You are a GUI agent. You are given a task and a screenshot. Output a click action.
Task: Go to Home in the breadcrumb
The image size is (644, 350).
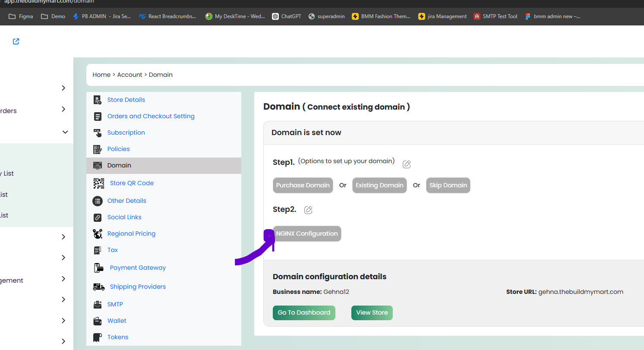click(101, 75)
